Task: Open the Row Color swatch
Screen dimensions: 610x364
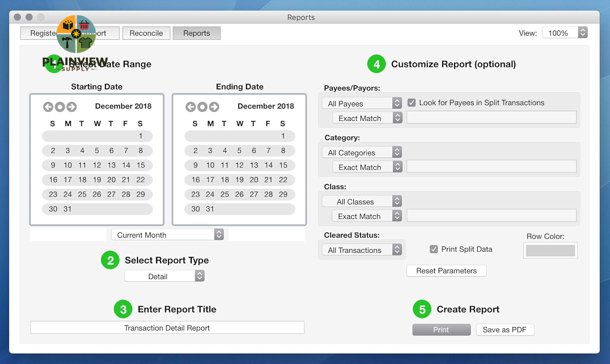Action: coord(550,250)
